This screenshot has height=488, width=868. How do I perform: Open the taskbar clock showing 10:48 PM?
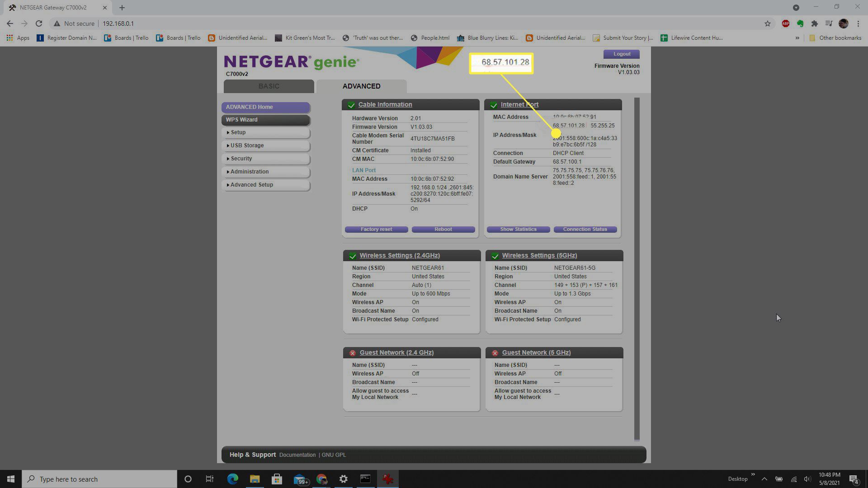tap(829, 479)
